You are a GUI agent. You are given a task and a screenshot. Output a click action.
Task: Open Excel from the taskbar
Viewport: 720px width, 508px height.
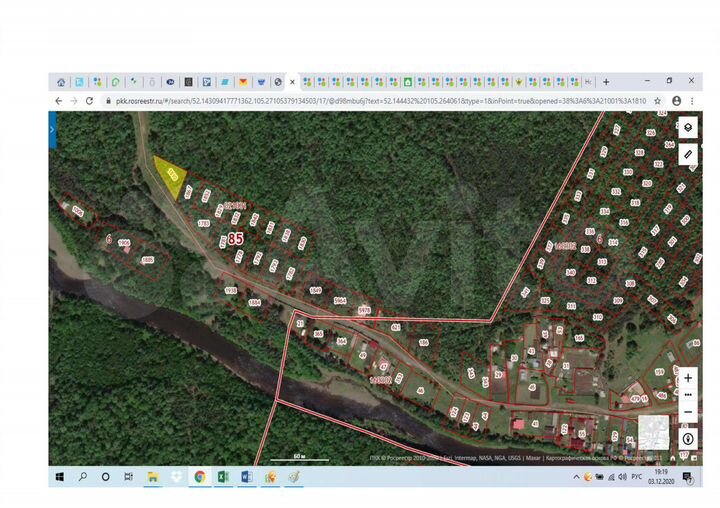pyautogui.click(x=223, y=477)
